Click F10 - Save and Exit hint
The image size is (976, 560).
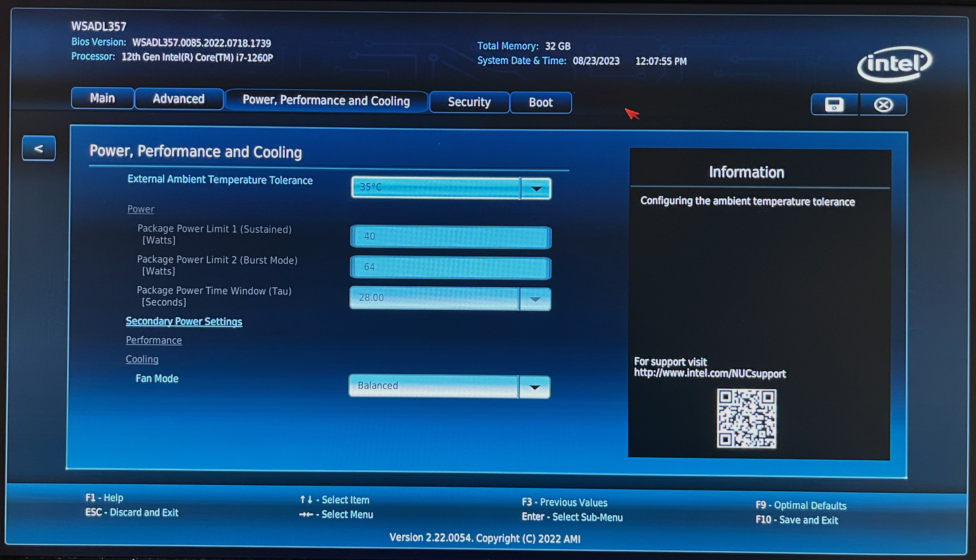(797, 520)
